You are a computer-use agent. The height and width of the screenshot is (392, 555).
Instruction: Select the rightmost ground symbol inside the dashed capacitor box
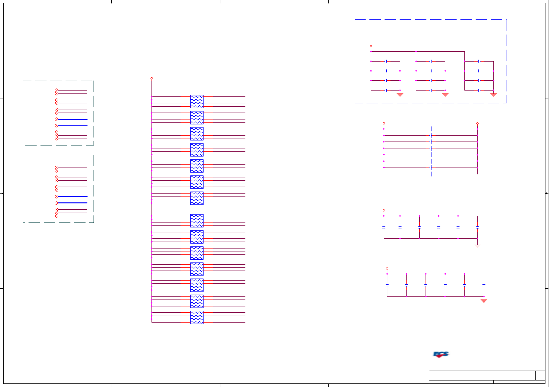(493, 94)
